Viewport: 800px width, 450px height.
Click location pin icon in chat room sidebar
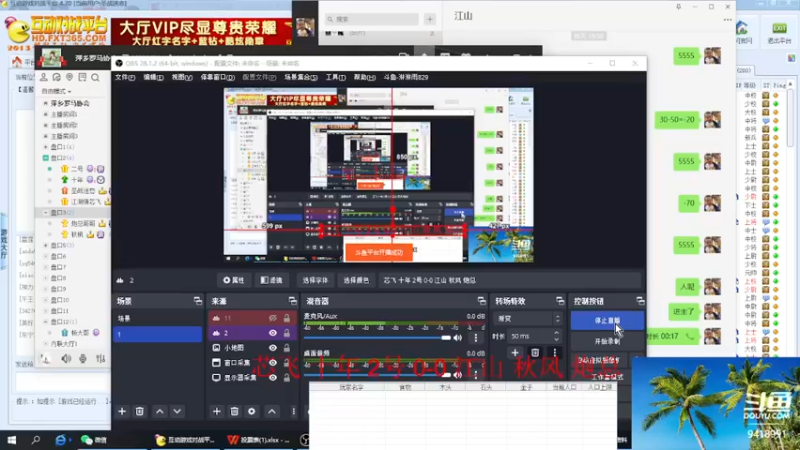pos(69,78)
